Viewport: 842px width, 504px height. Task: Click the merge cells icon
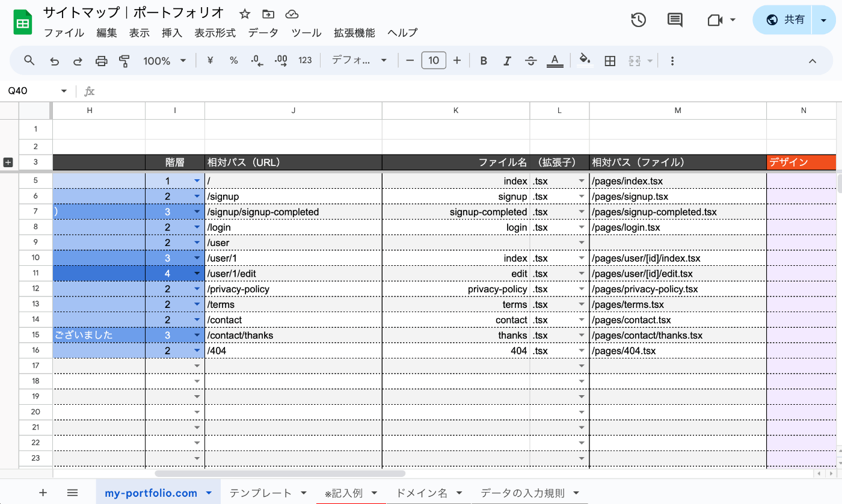[635, 60]
